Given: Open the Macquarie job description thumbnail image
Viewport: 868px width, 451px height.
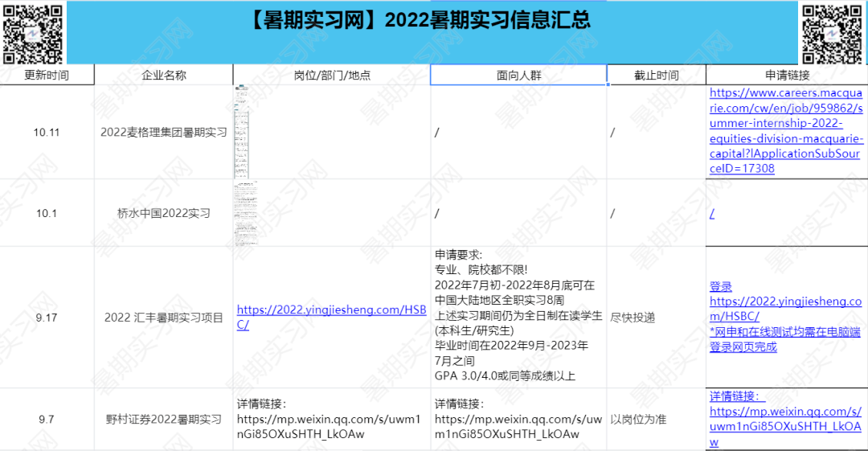Looking at the screenshot, I should tap(242, 132).
